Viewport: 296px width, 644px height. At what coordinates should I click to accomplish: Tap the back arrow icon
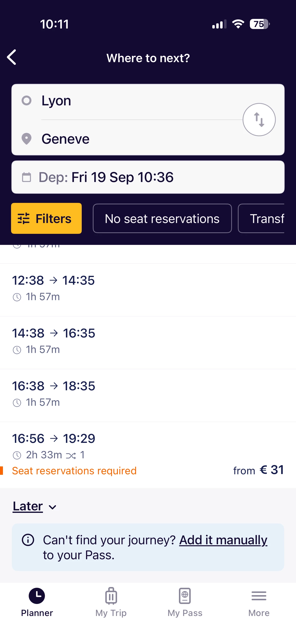(12, 57)
